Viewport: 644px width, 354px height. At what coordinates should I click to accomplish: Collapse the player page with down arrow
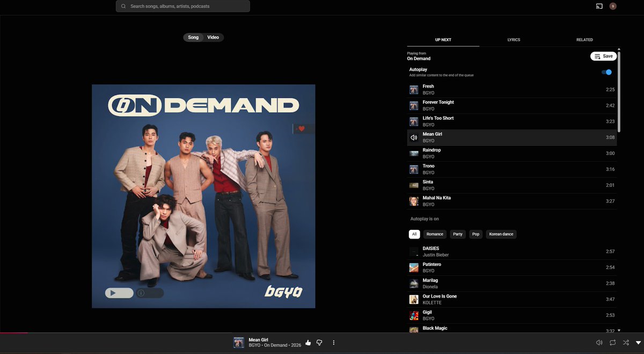(x=638, y=343)
